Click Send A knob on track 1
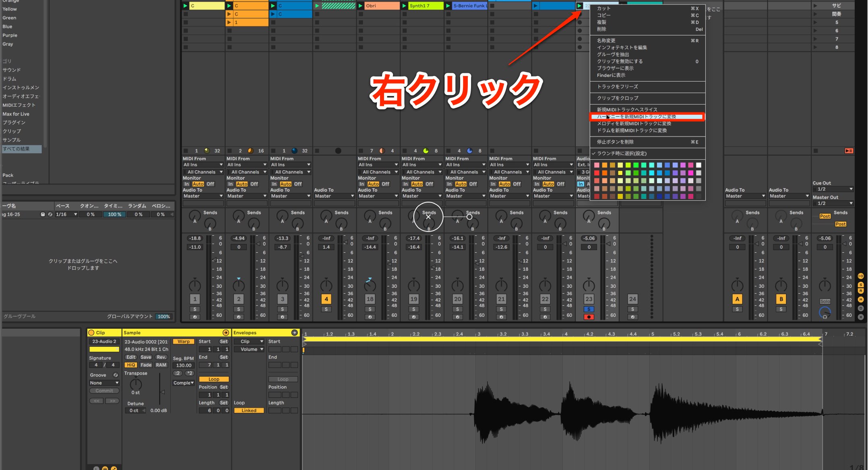 [195, 216]
